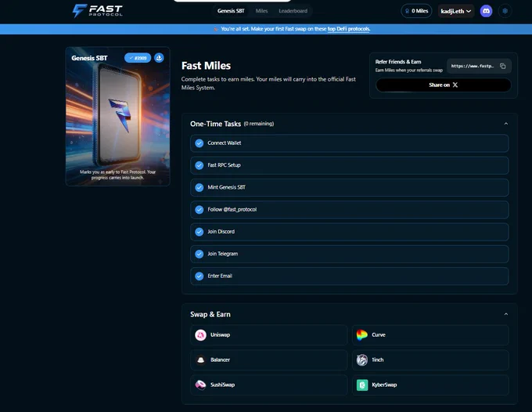Click the Balancer logo icon

(x=200, y=360)
